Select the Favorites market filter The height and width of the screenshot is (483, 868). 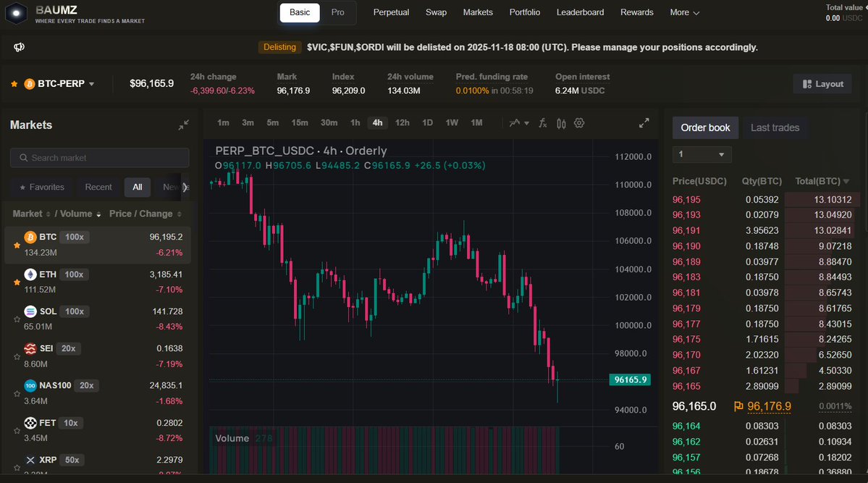pyautogui.click(x=42, y=188)
